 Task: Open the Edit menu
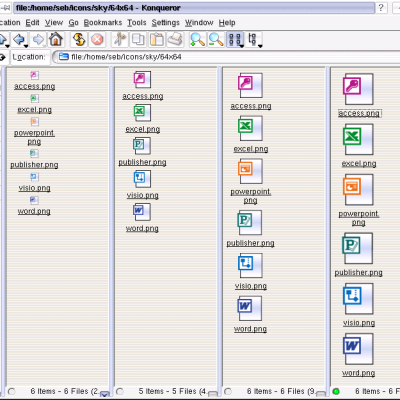tap(32, 23)
